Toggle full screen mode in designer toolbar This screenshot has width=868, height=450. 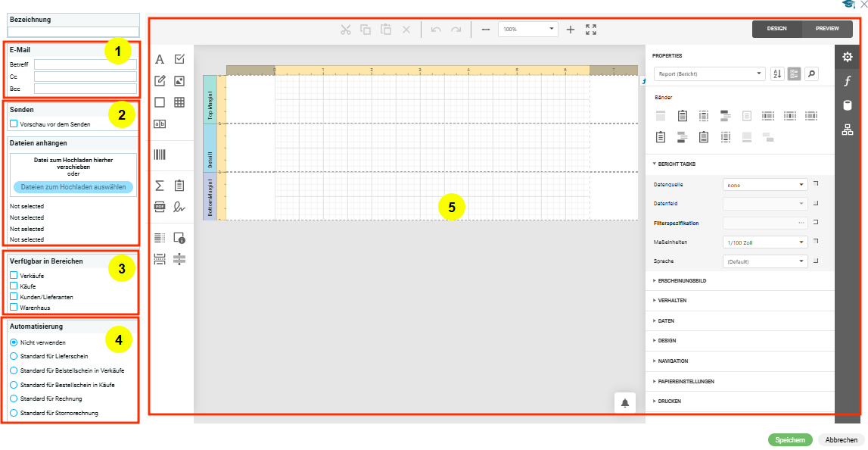click(591, 30)
